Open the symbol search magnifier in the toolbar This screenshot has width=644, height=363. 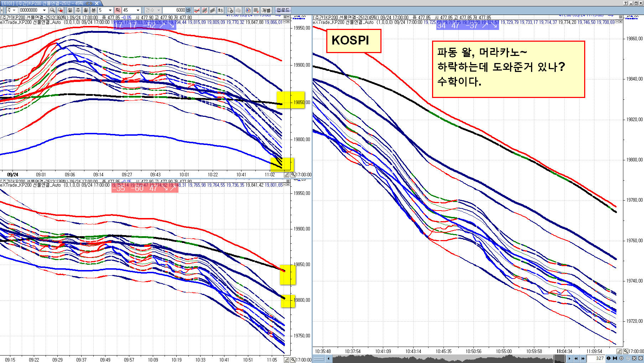coord(52,10)
